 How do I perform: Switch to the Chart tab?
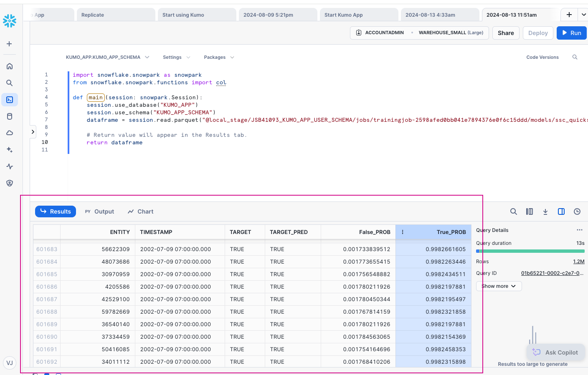(x=141, y=211)
